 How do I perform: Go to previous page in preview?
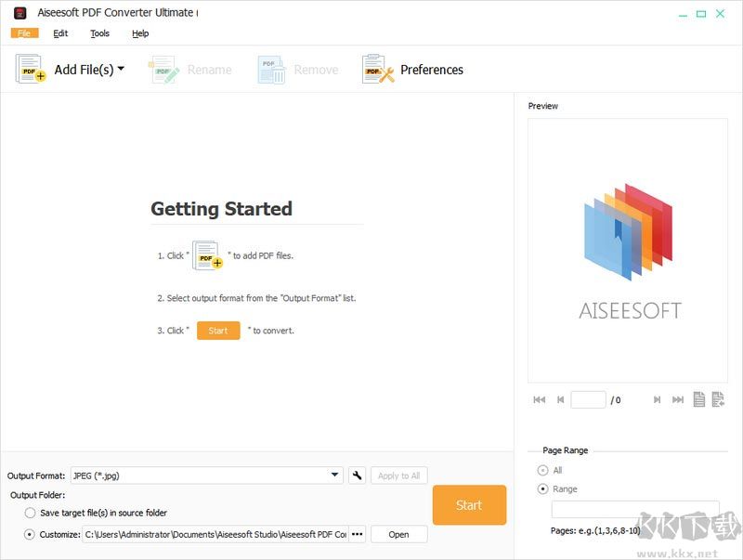[x=560, y=400]
